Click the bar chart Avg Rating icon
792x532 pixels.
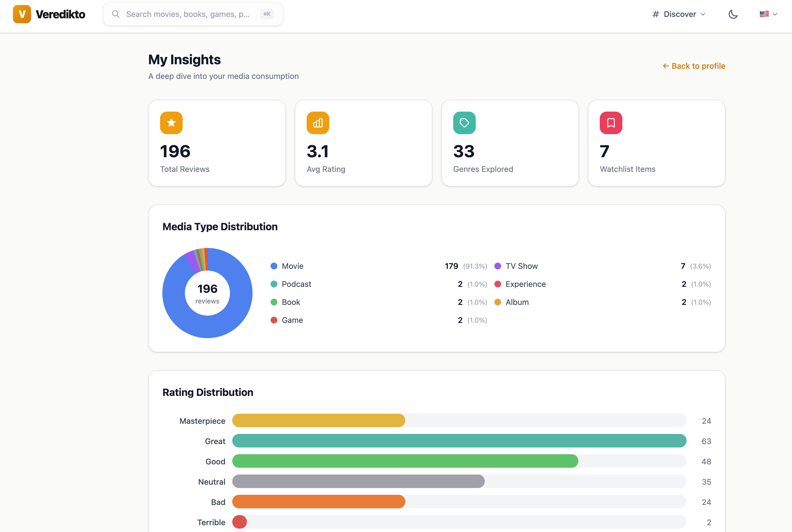coord(318,123)
